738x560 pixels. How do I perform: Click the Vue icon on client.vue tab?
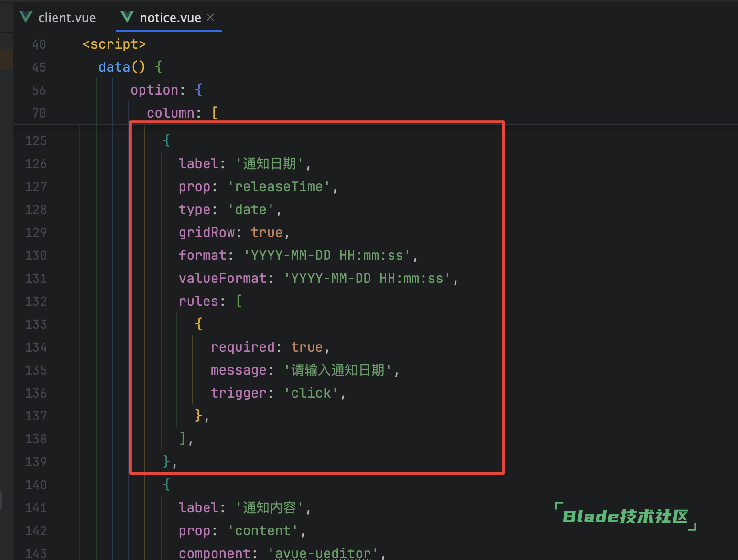pyautogui.click(x=26, y=18)
